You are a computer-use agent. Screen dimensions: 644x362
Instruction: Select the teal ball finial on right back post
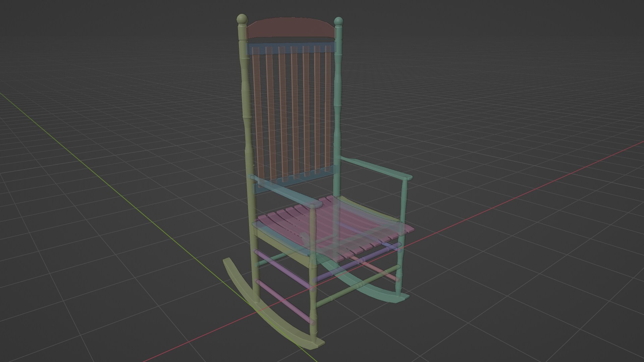(339, 21)
